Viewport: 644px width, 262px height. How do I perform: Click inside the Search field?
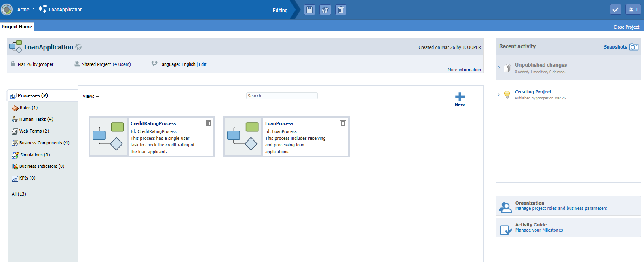[x=282, y=96]
